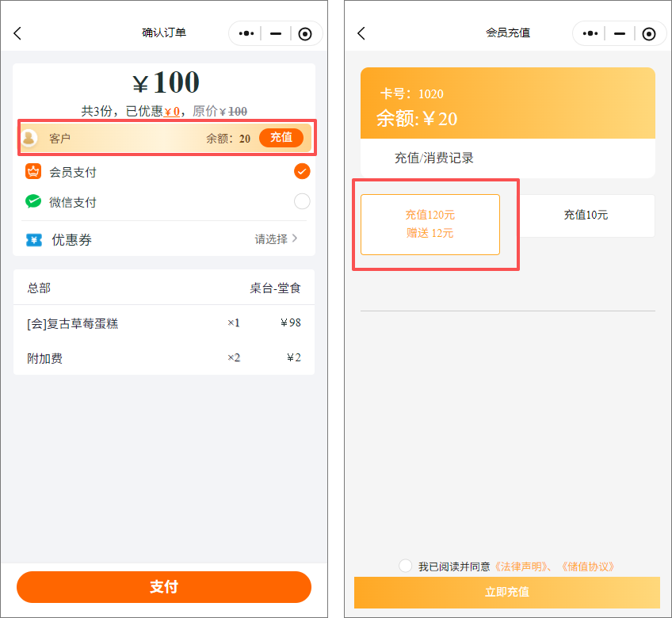Click the customer avatar icon
The height and width of the screenshot is (618, 672).
click(x=29, y=138)
